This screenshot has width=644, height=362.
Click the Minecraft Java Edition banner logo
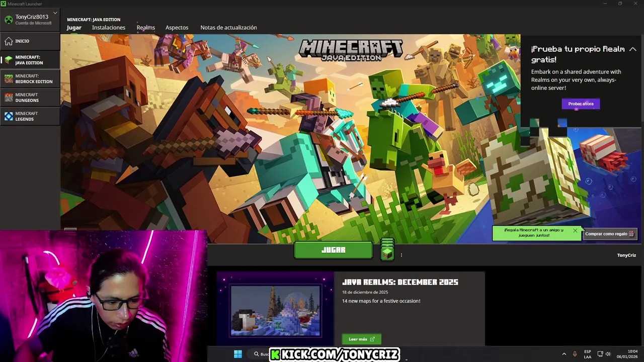click(351, 50)
